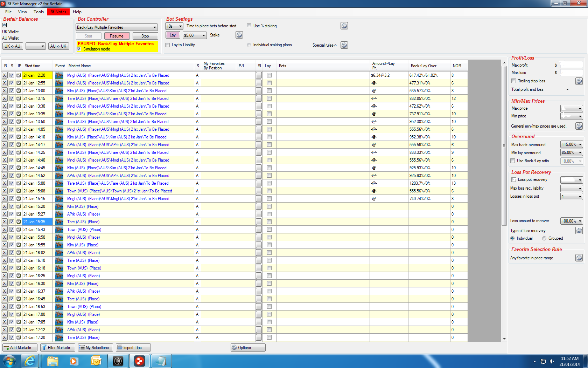The width and height of the screenshot is (588, 368).
Task: Open Loss amount to recover 100.00% dropdown
Action: tap(572, 221)
